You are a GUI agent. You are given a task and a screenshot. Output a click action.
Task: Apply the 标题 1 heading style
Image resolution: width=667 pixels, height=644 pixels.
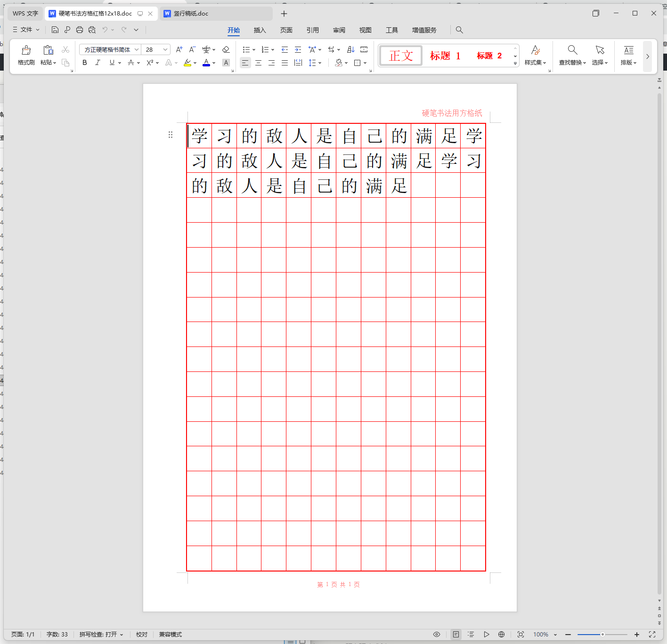click(x=445, y=56)
